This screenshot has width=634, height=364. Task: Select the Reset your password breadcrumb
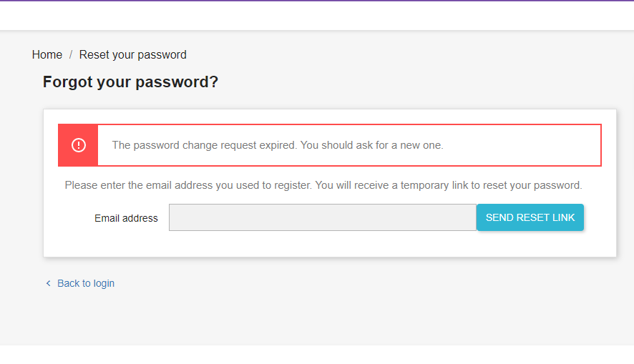(x=132, y=55)
